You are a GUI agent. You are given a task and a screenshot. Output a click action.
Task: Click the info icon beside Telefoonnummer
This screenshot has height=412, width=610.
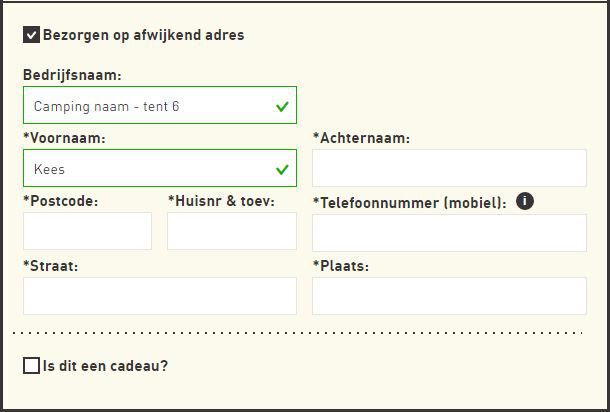[x=525, y=201]
